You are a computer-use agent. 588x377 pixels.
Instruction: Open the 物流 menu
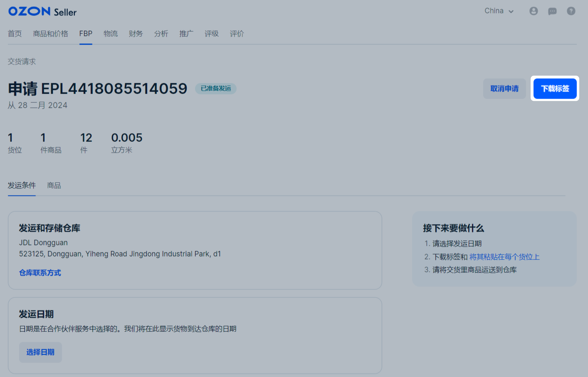pyautogui.click(x=111, y=34)
